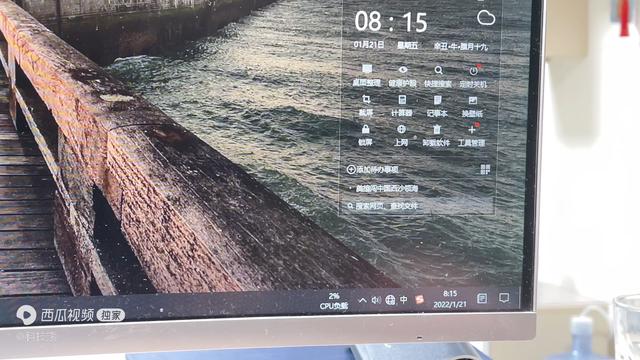Open the 记事本 notepad tool

click(x=437, y=106)
